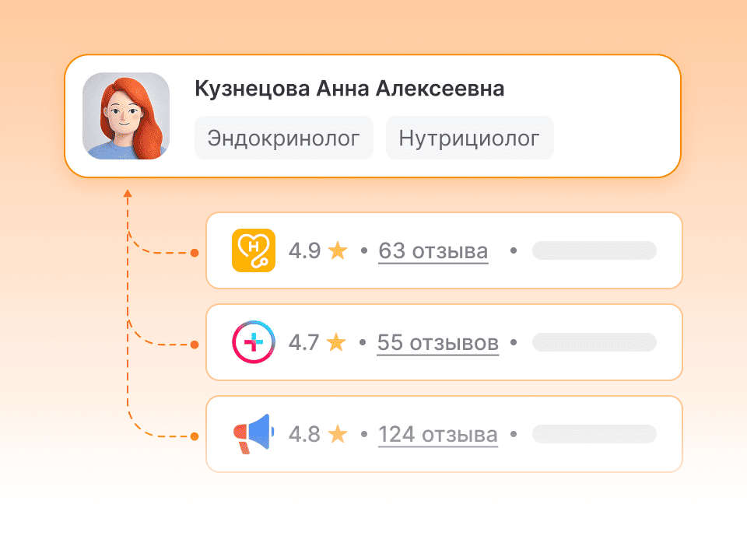Click the orange arrowhead below the doctor card
Image resolution: width=747 pixels, height=560 pixels.
(x=127, y=193)
